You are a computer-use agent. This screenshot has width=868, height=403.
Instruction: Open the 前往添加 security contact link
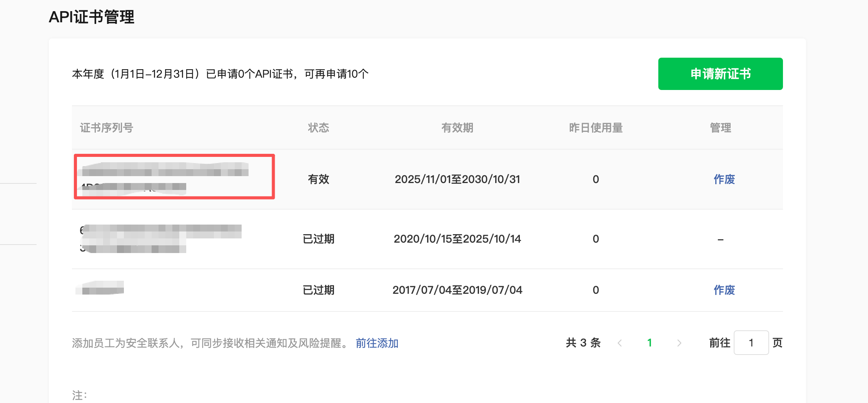tap(377, 343)
